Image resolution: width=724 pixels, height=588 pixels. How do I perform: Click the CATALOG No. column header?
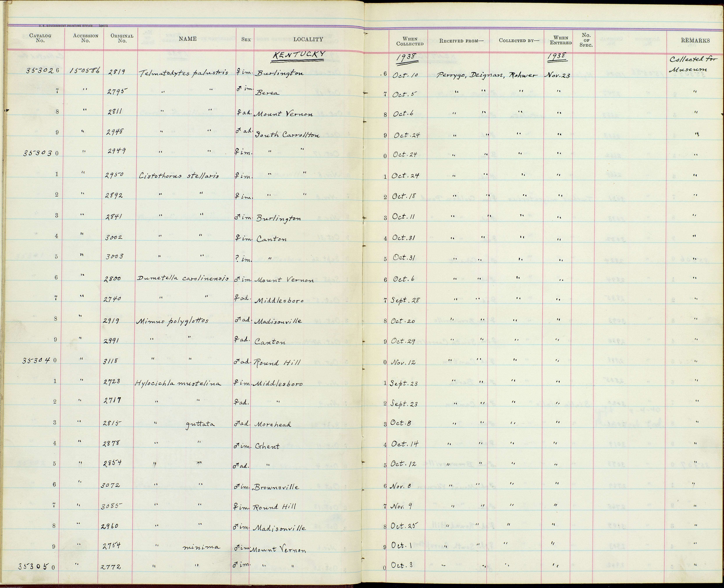coord(40,38)
